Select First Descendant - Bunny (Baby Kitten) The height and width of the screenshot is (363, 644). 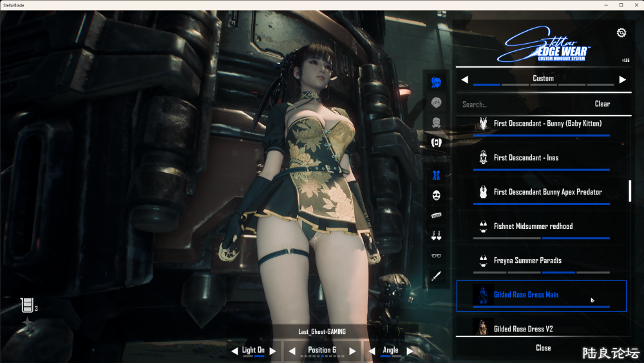click(542, 124)
